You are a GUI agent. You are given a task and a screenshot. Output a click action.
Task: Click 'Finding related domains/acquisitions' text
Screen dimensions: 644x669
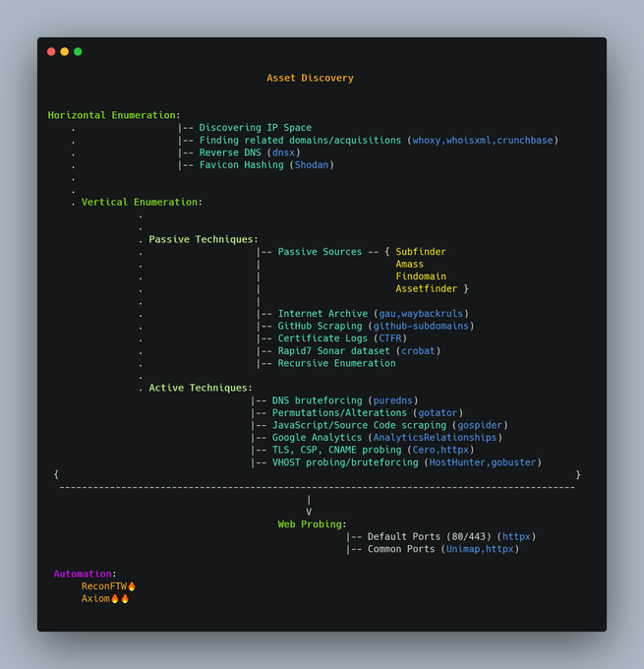tap(300, 140)
